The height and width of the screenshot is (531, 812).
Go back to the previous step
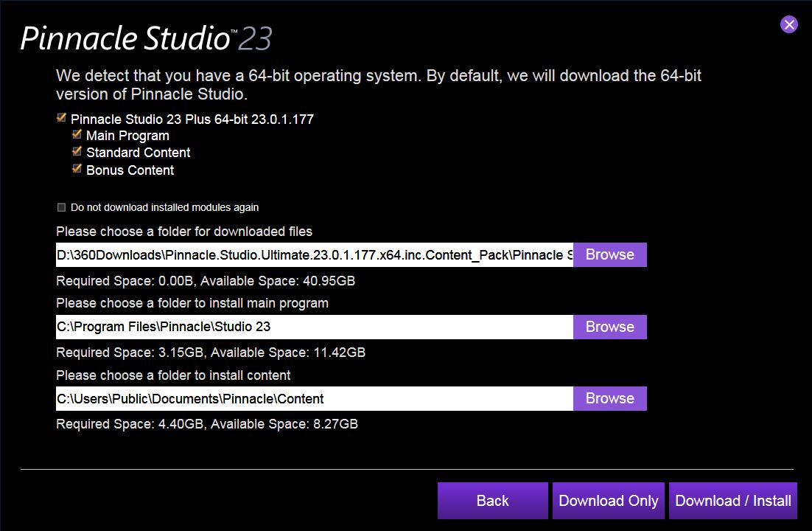tap(492, 501)
